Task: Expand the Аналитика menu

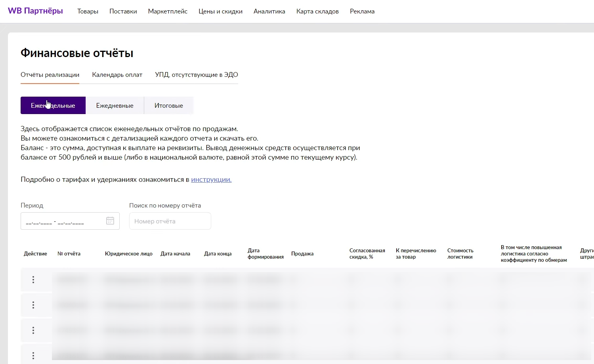Action: (269, 11)
